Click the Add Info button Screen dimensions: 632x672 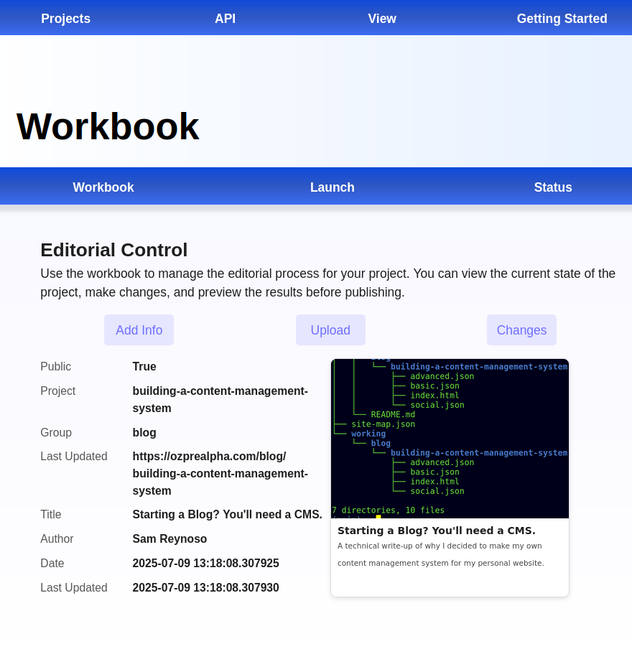pos(139,330)
